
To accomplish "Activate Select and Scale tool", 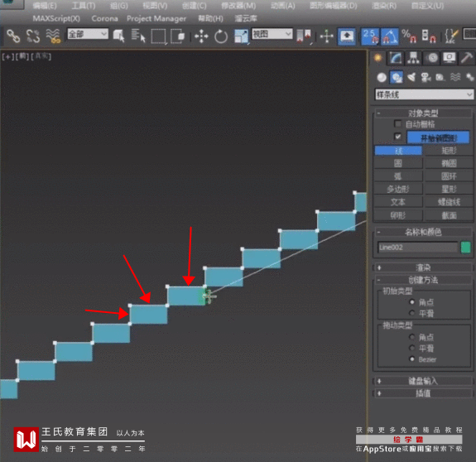I will [242, 36].
